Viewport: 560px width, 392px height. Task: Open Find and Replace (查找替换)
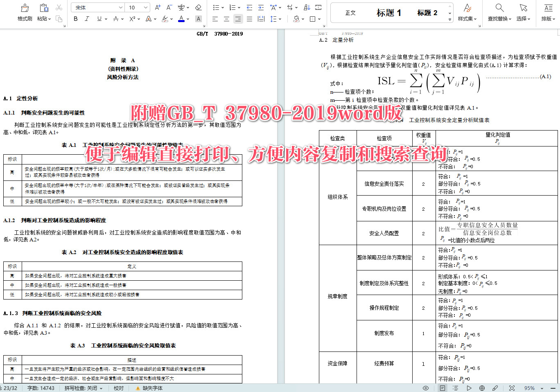500,12
